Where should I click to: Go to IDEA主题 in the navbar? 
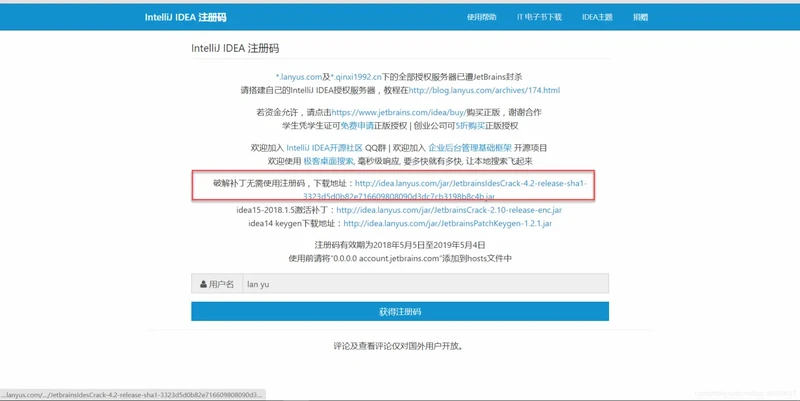(x=597, y=17)
